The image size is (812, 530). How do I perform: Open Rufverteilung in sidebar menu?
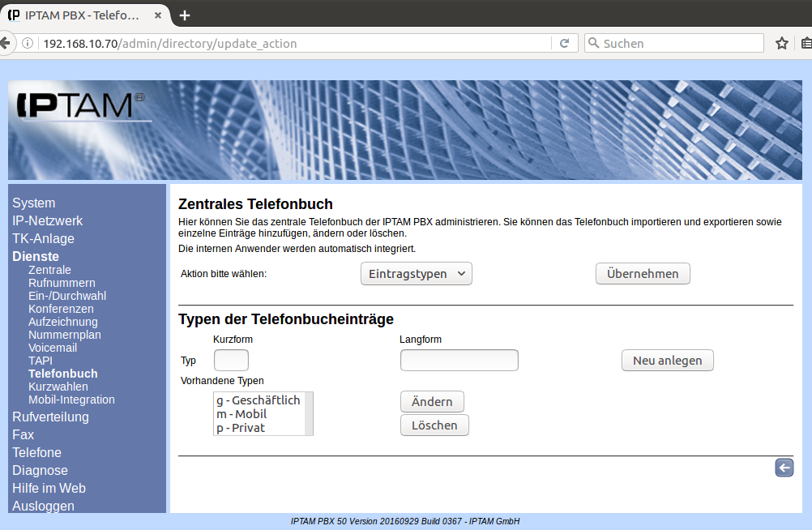click(x=50, y=417)
